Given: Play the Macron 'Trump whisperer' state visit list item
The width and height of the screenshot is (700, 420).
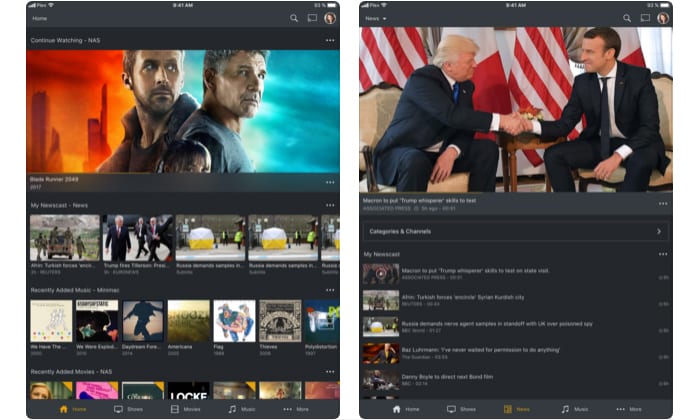Looking at the screenshot, I should click(x=516, y=274).
